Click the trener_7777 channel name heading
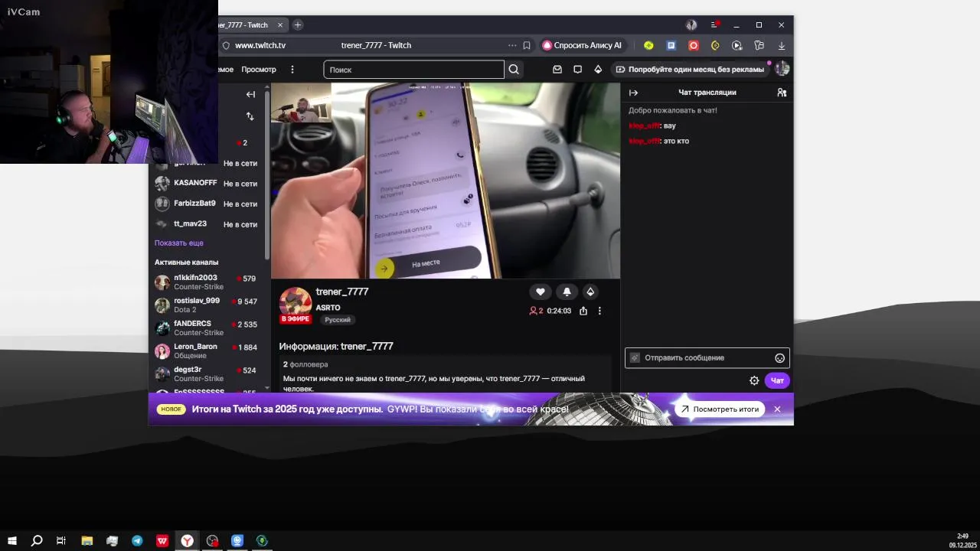Image resolution: width=980 pixels, height=551 pixels. pos(342,292)
